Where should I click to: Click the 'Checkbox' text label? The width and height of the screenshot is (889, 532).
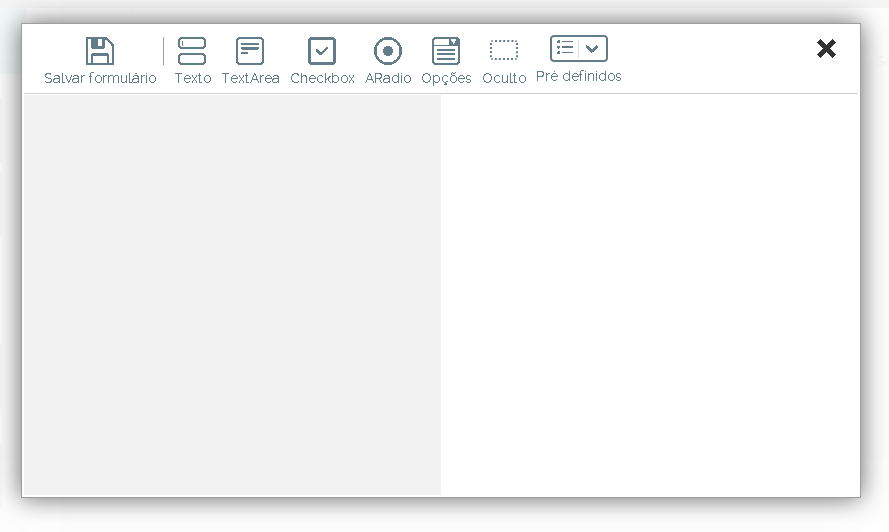322,78
